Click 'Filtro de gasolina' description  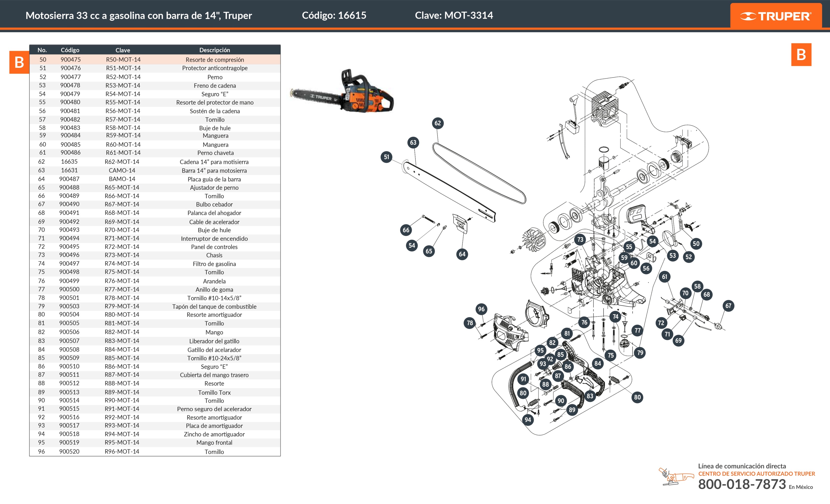[214, 264]
